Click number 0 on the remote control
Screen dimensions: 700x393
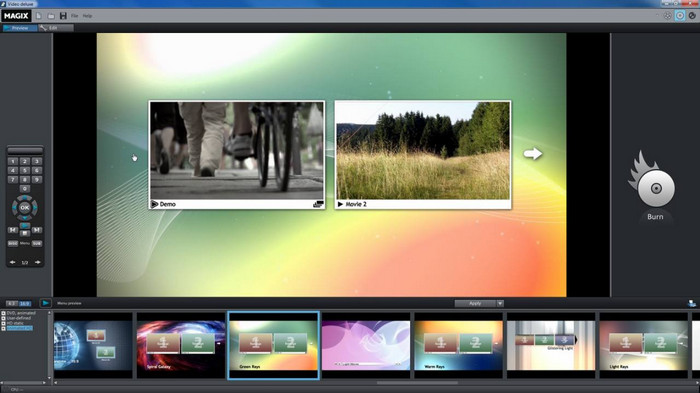tap(25, 188)
